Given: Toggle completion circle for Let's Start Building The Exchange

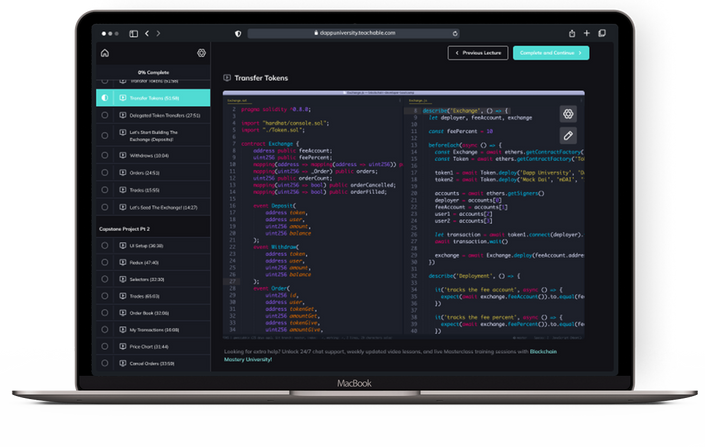Looking at the screenshot, I should (x=105, y=135).
